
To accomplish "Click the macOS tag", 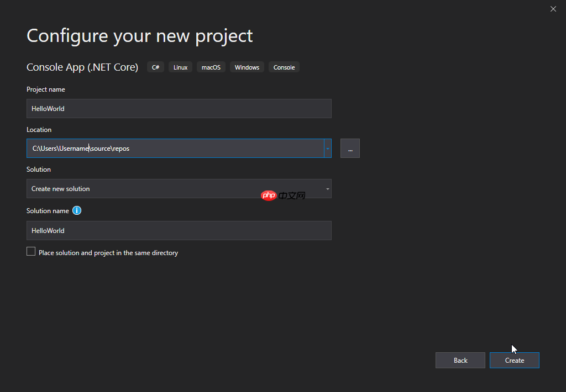I will point(211,67).
